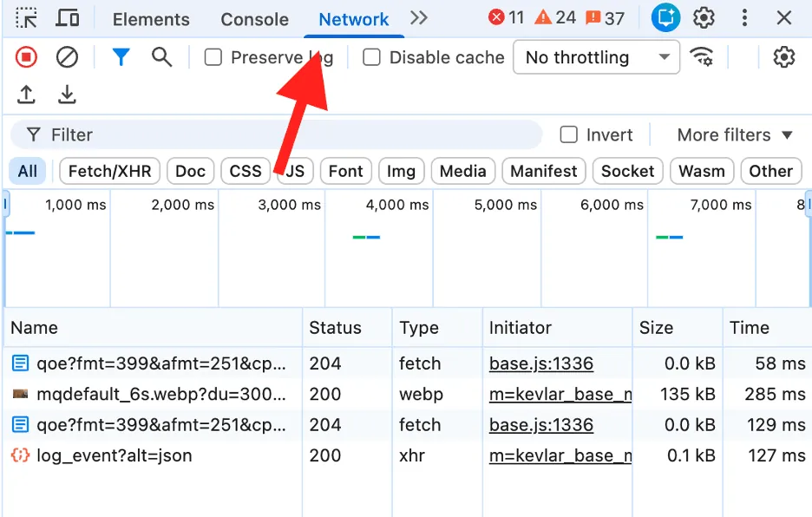
Task: Check the Disable cache checkbox
Action: [372, 58]
